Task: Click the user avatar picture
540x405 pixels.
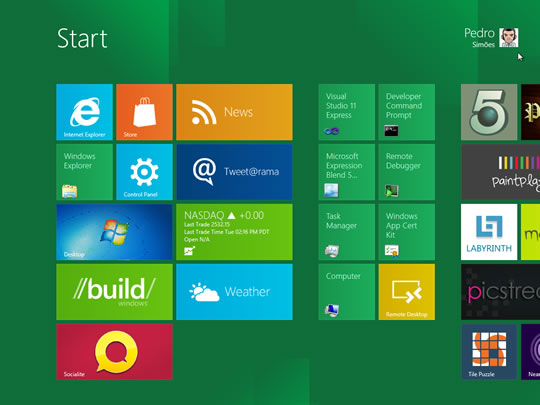Action: coord(509,38)
